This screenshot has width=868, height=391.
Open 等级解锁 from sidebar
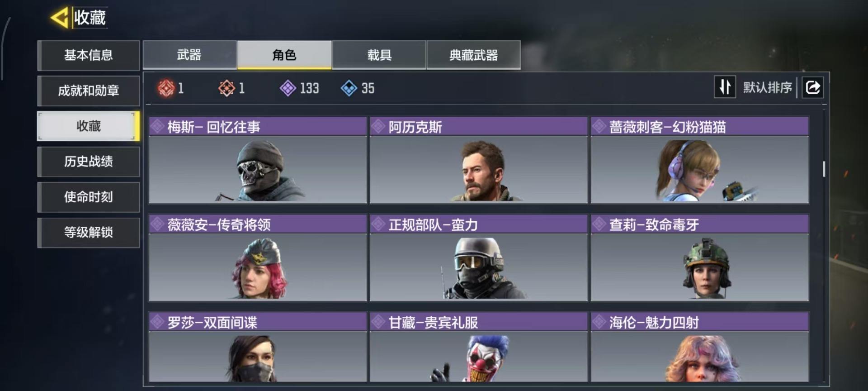(89, 232)
